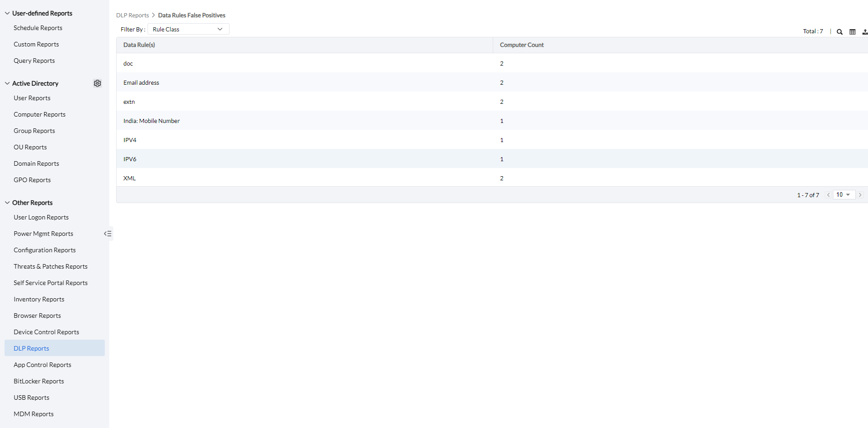Viewport: 868px width, 428px height.
Task: Open the search icon above the table
Action: tap(840, 32)
